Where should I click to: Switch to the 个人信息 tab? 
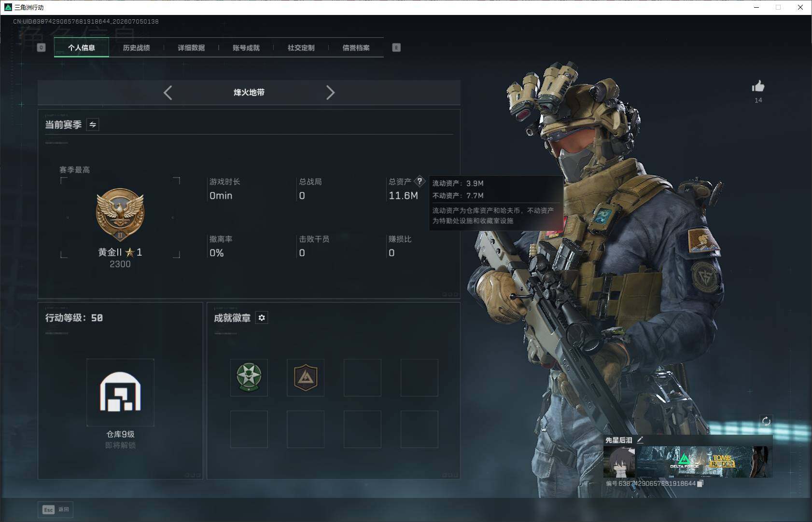pos(82,47)
